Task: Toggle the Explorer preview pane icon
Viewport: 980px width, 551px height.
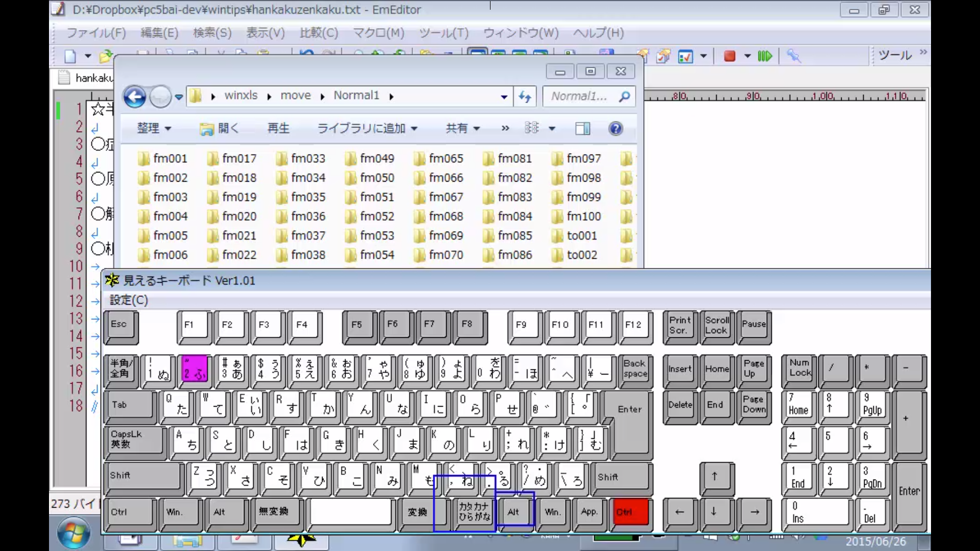Action: (582, 129)
